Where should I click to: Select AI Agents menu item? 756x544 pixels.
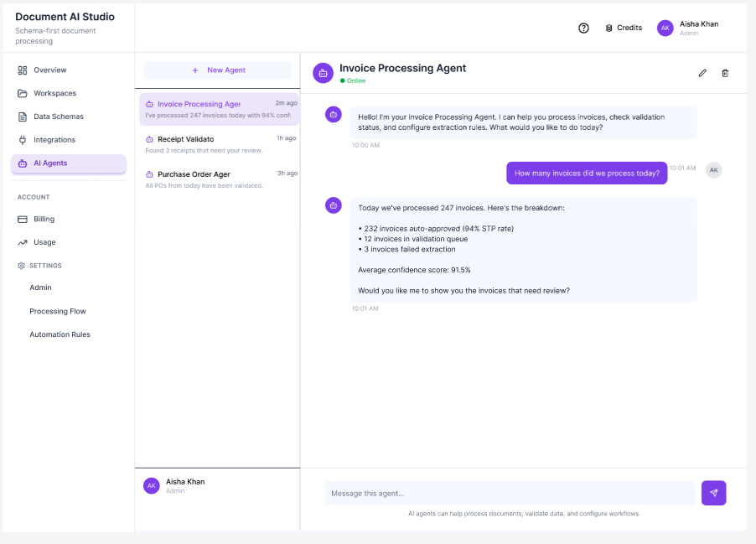pyautogui.click(x=69, y=163)
